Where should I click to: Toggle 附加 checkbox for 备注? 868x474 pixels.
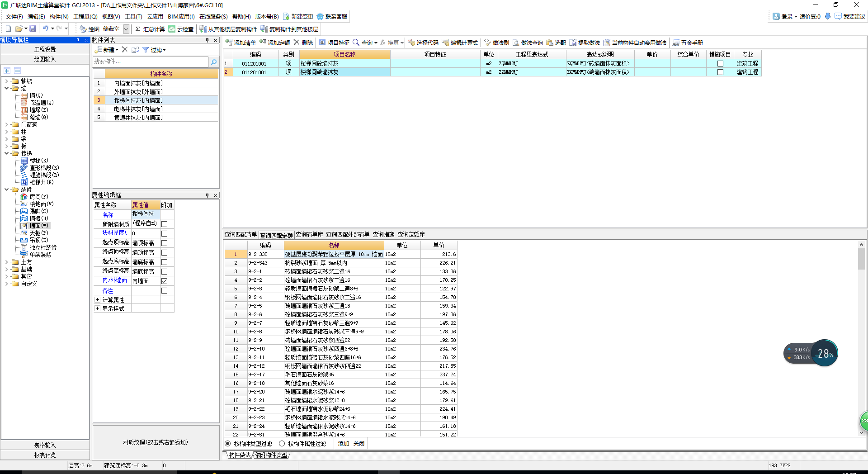click(164, 290)
